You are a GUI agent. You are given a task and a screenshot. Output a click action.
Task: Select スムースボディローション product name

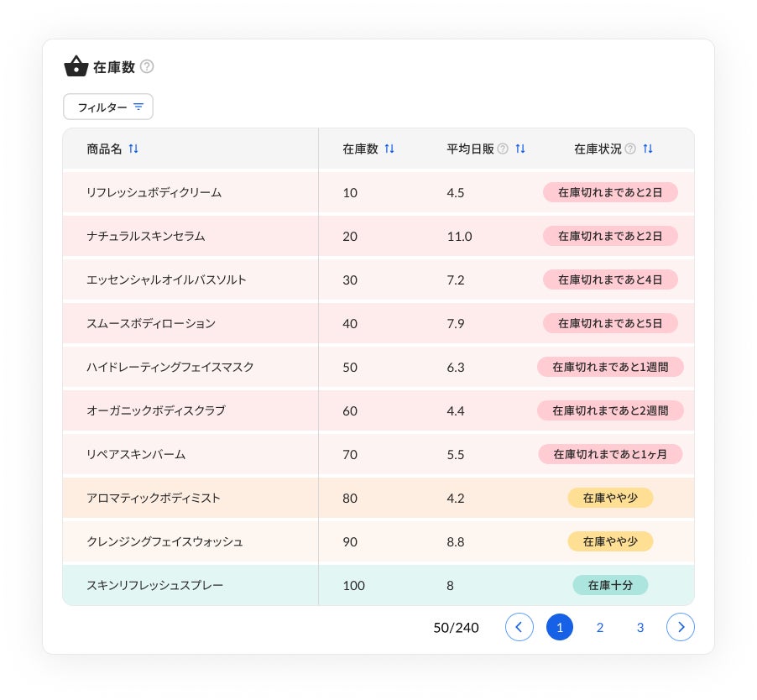[x=151, y=323]
